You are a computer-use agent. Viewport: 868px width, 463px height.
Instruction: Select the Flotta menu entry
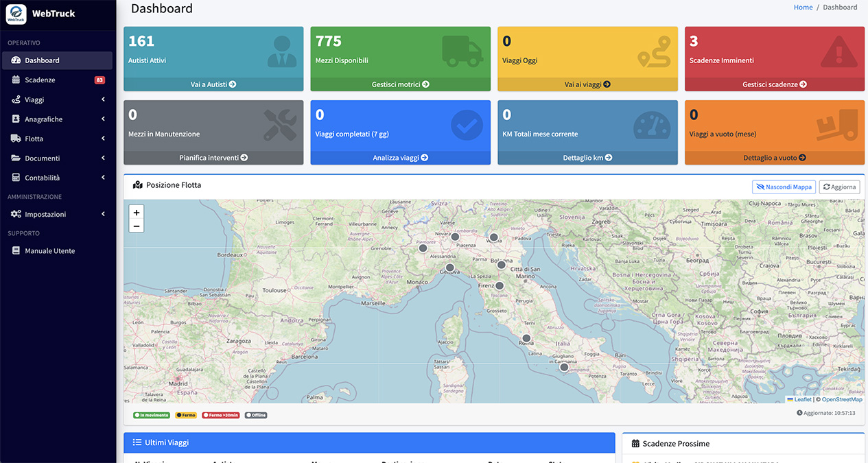point(58,139)
